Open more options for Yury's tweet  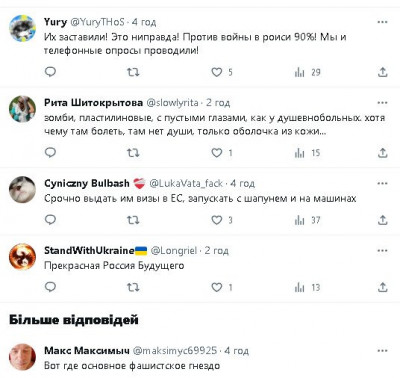pos(382,22)
